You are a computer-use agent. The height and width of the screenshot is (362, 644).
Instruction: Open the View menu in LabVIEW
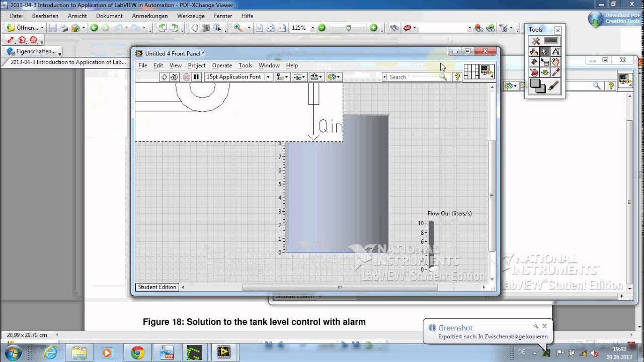175,65
